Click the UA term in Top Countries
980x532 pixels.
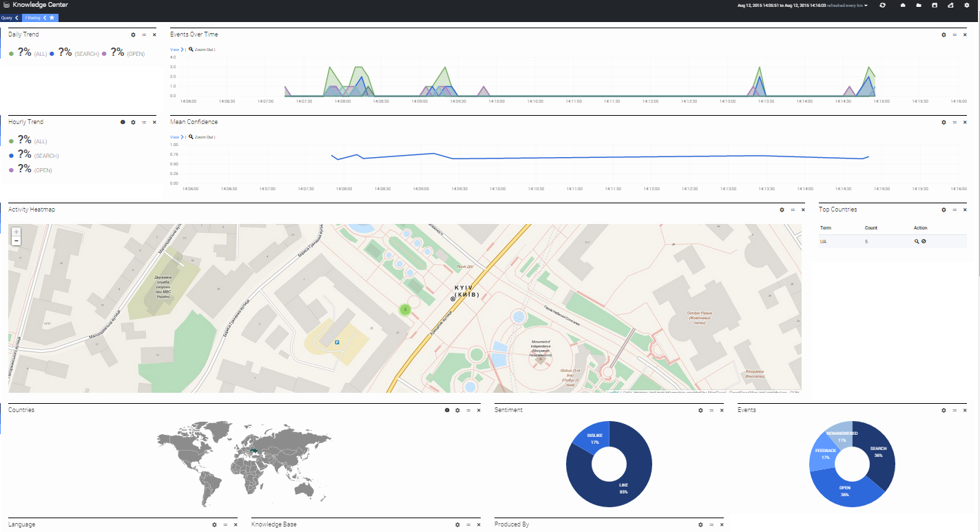click(823, 241)
